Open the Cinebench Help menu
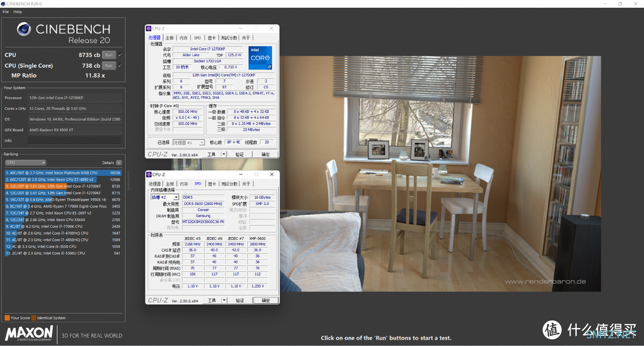 point(18,12)
